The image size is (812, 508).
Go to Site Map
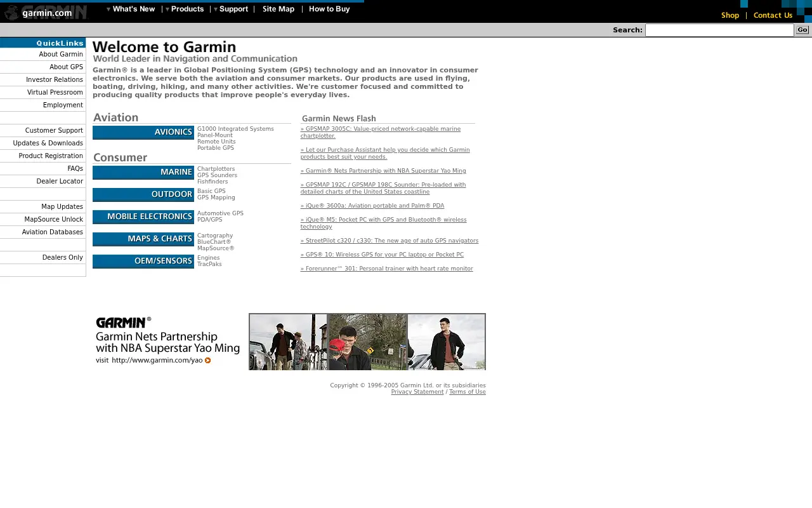point(278,9)
